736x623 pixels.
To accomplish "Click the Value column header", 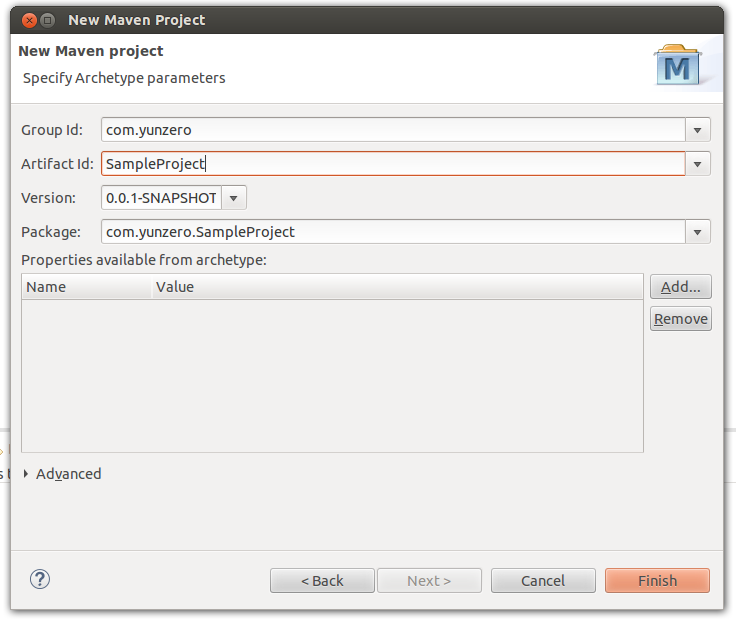I will tap(396, 287).
